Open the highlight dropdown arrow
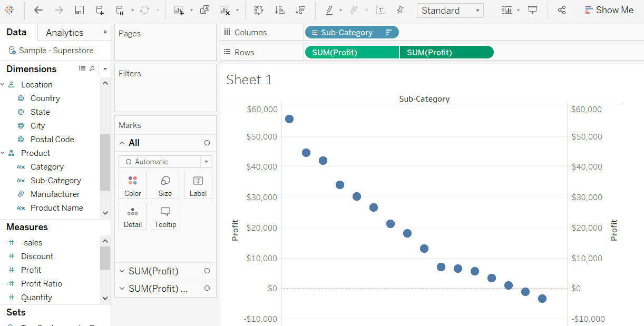644x326 pixels. 340,11
